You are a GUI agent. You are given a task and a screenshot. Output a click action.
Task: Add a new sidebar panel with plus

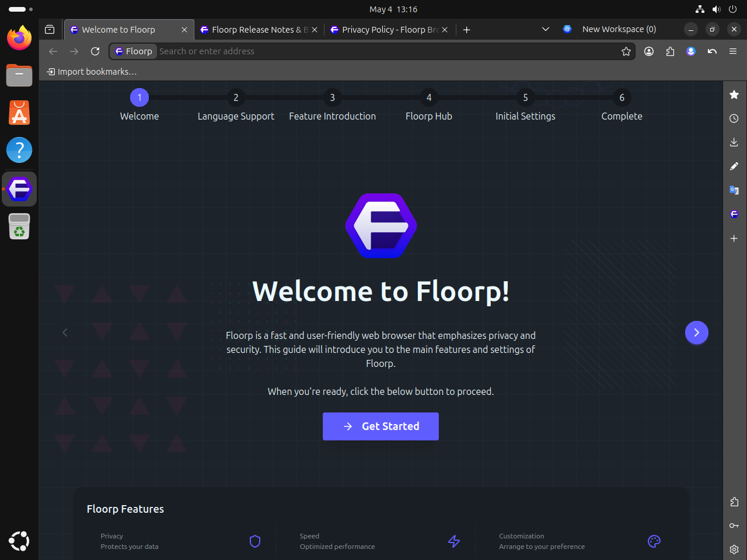coord(734,238)
